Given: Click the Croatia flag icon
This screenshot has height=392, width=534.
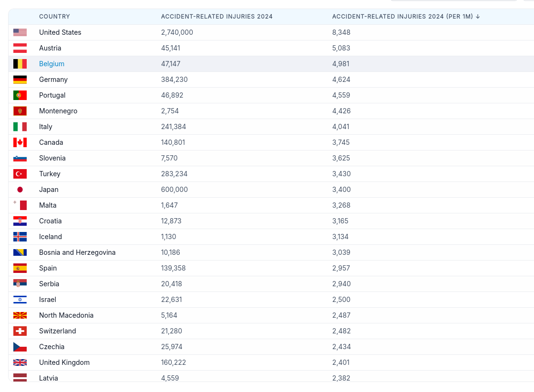Looking at the screenshot, I should (x=20, y=221).
